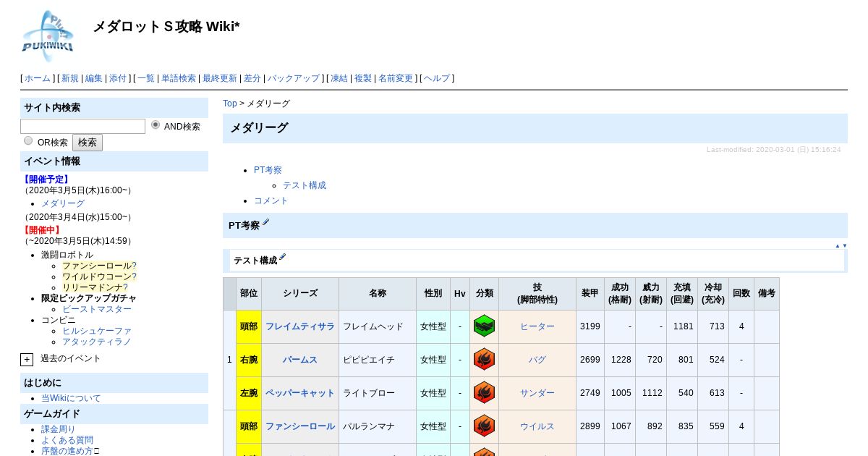Click the Last-modified timestamp text

click(774, 150)
